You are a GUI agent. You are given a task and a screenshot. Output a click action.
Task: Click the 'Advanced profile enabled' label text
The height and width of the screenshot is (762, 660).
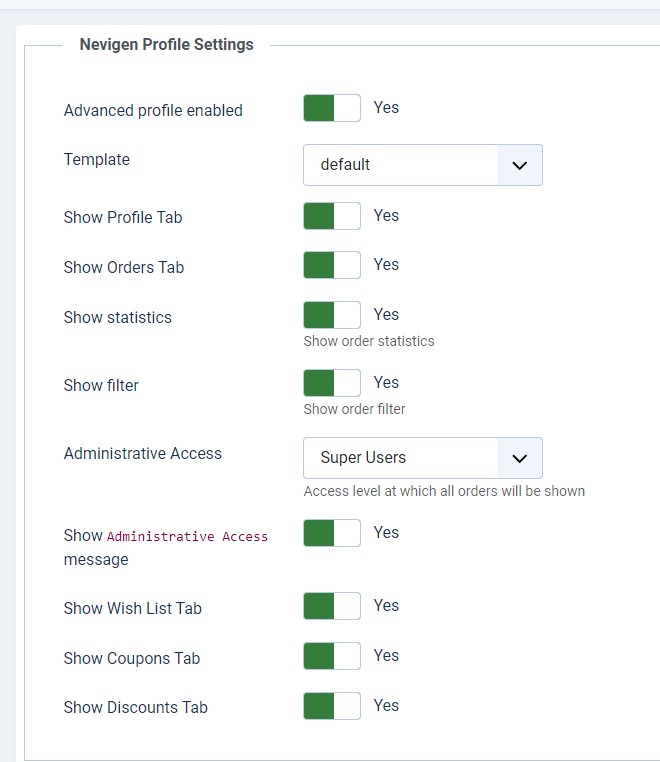[x=153, y=111]
